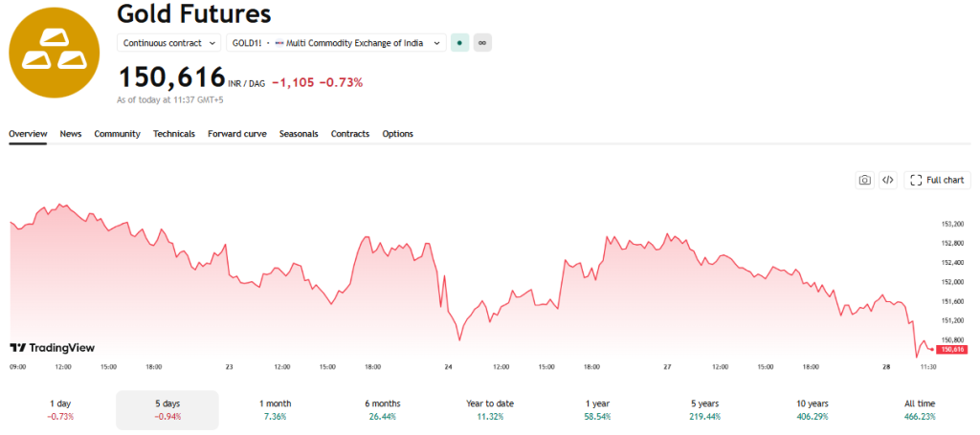Click the green market status dot
Screen dimensions: 980x435
[460, 43]
